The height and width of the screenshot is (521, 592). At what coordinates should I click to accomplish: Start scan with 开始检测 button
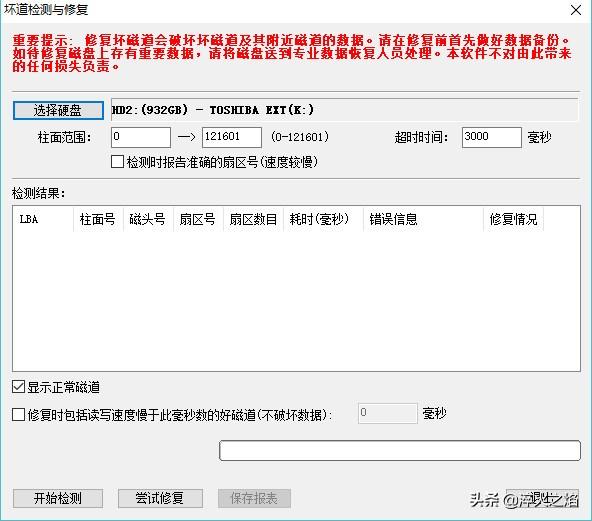click(x=58, y=498)
